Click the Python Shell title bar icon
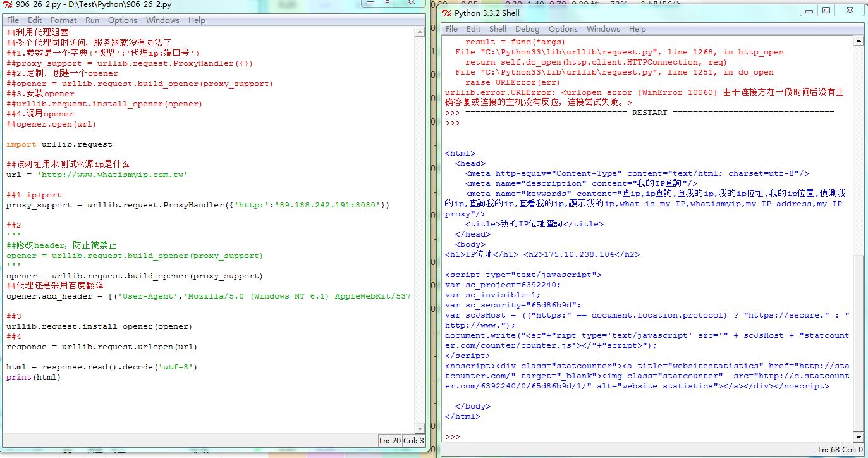The width and height of the screenshot is (868, 458). 446,13
